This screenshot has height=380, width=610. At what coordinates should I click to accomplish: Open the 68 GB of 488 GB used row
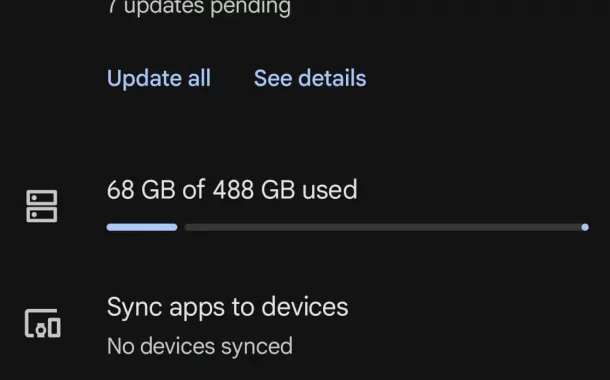click(x=305, y=205)
